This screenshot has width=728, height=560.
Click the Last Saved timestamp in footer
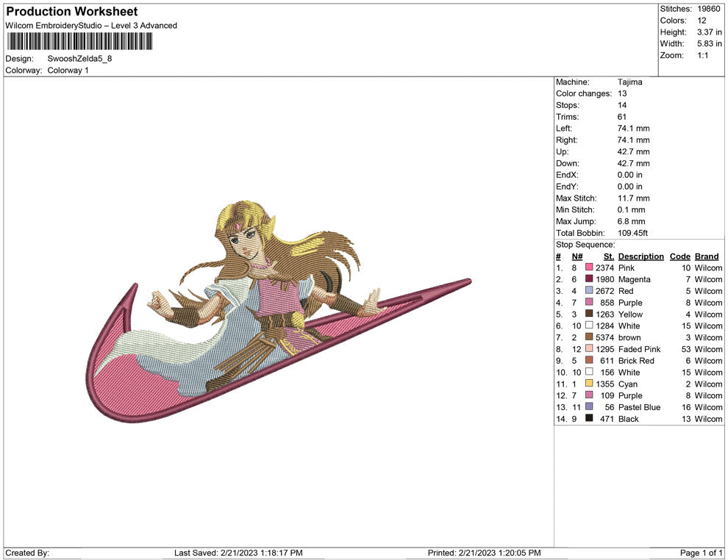(238, 553)
